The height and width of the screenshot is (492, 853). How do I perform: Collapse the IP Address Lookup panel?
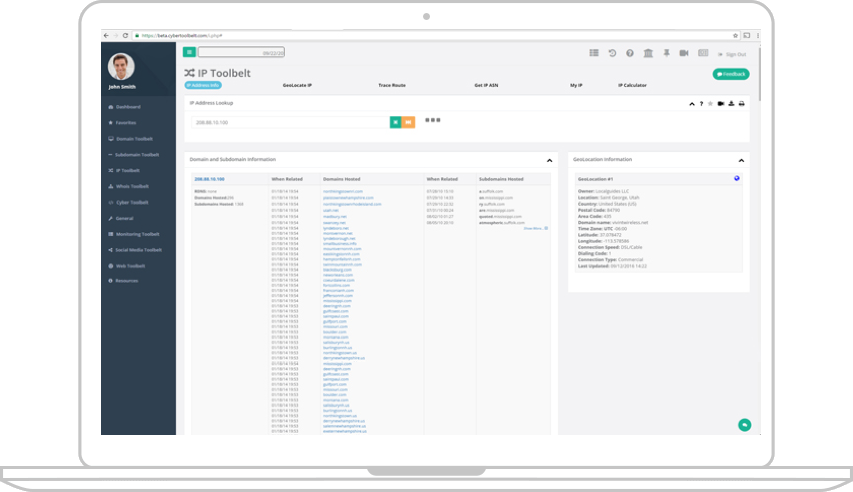[691, 103]
